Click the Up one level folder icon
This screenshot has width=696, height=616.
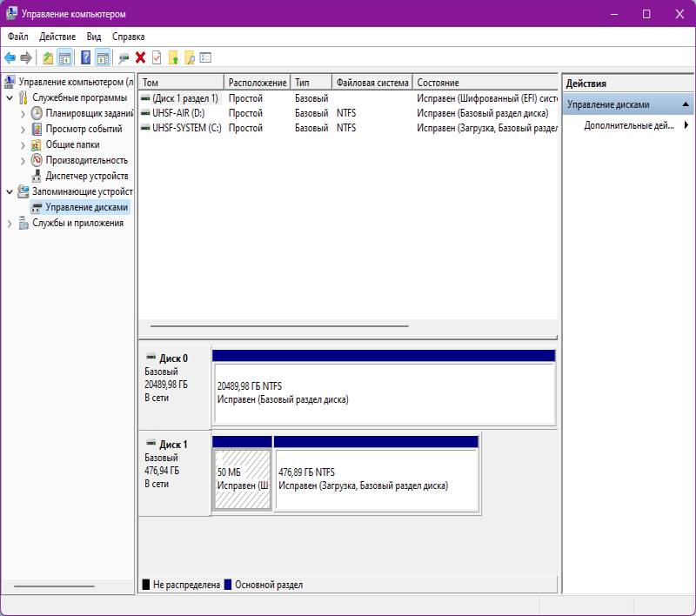(x=48, y=57)
